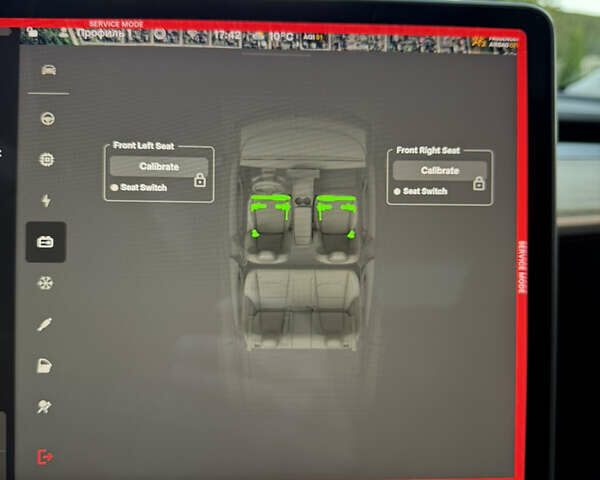Open the wrench/tool sidebar section

45,324
